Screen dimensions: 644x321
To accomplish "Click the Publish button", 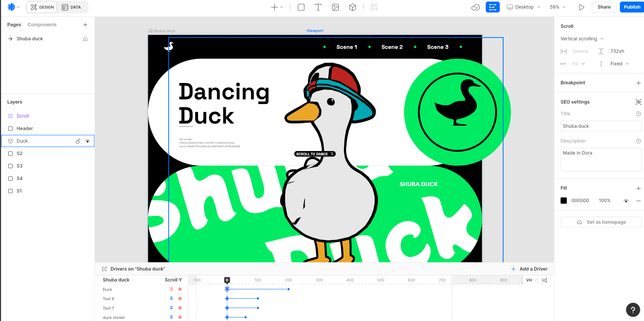I will click(x=632, y=7).
